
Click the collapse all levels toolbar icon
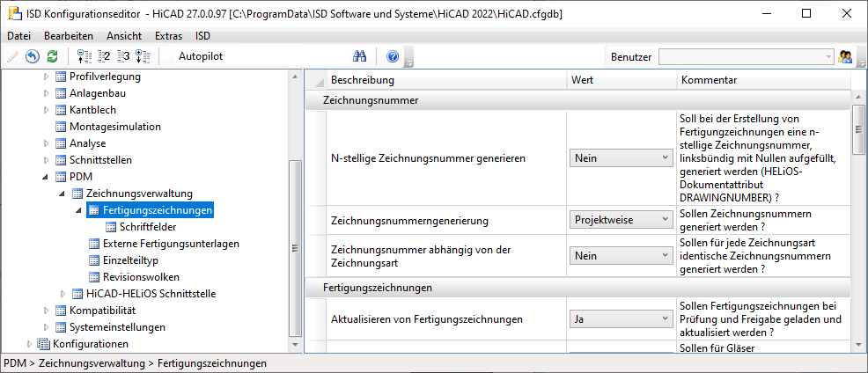coord(83,56)
